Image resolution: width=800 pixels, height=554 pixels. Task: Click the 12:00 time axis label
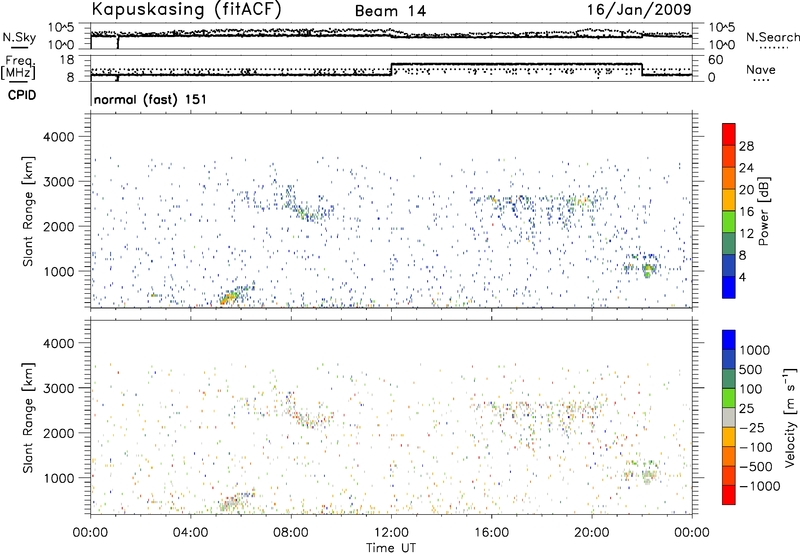pos(391,532)
